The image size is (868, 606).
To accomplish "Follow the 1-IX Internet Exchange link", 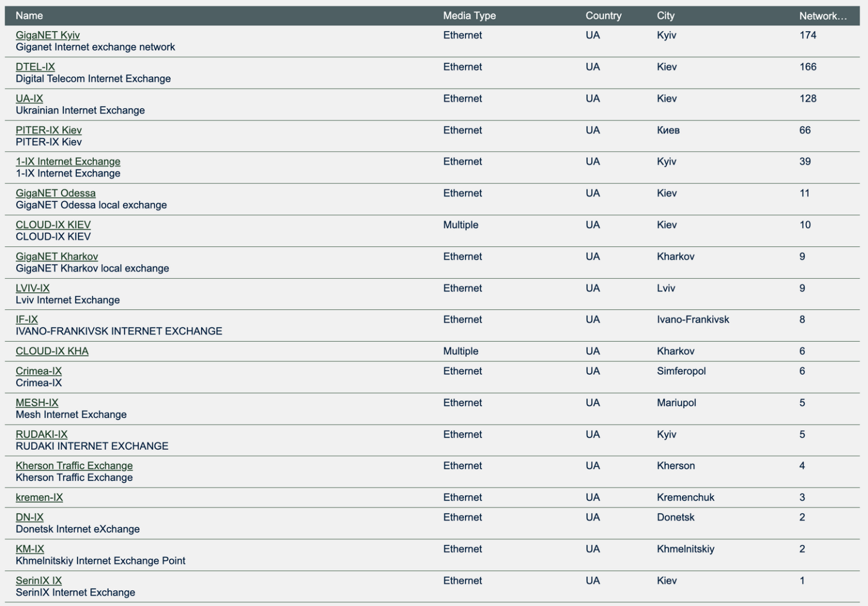I will [68, 161].
